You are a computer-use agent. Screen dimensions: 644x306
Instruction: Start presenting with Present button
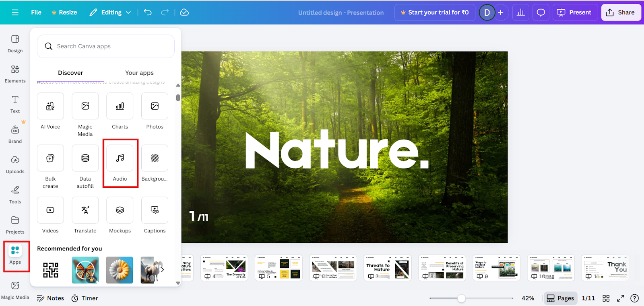[x=574, y=12]
